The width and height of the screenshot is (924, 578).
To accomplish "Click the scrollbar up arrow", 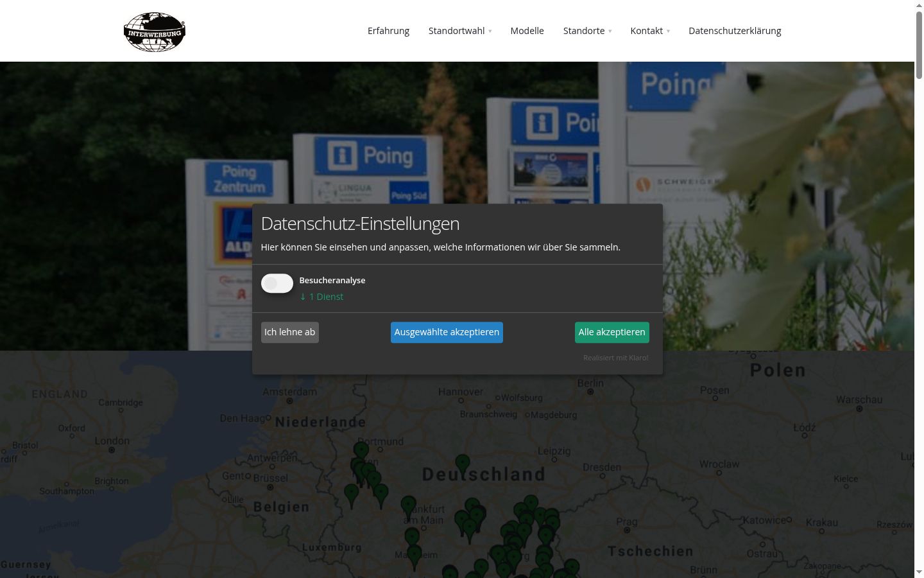I will 919,5.
